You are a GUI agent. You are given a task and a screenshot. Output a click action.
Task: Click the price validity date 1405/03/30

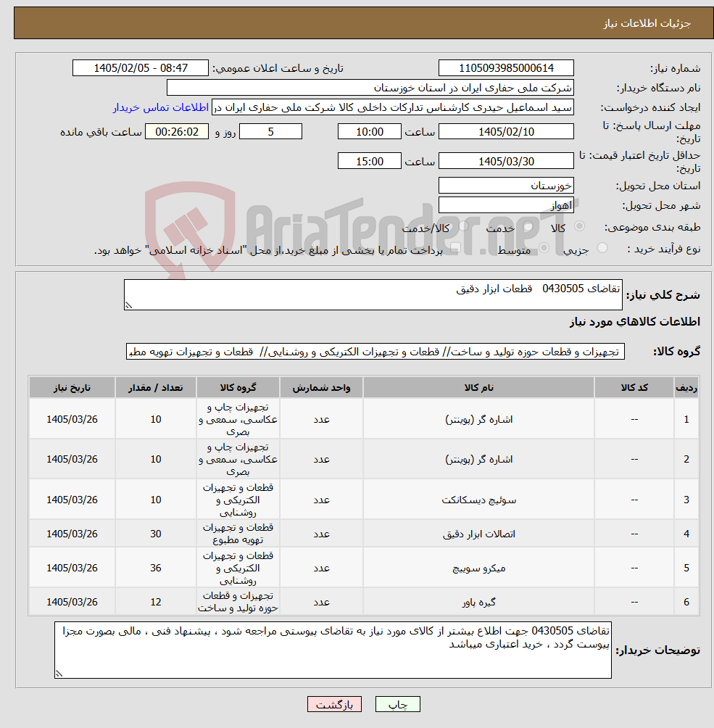(506, 161)
